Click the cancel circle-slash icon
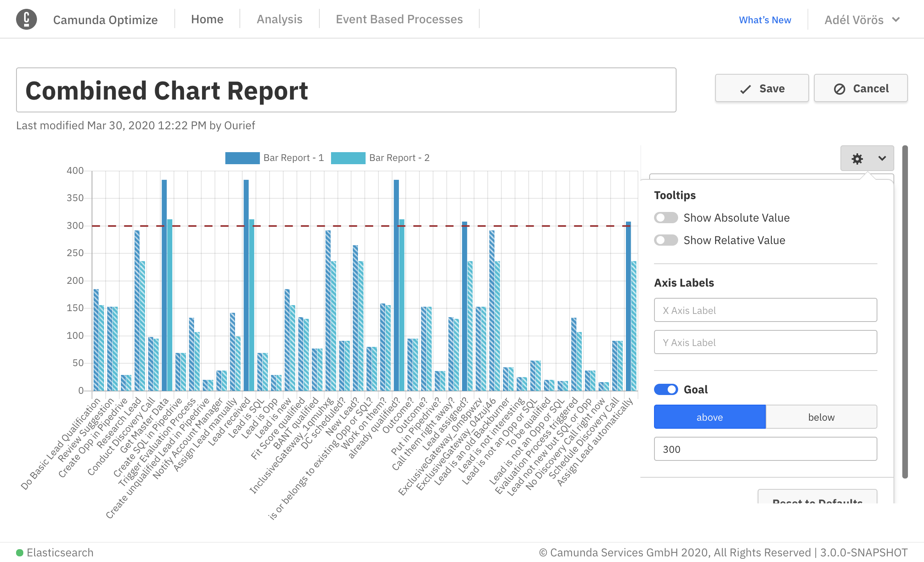Screen dimensions: 924x562 [839, 89]
